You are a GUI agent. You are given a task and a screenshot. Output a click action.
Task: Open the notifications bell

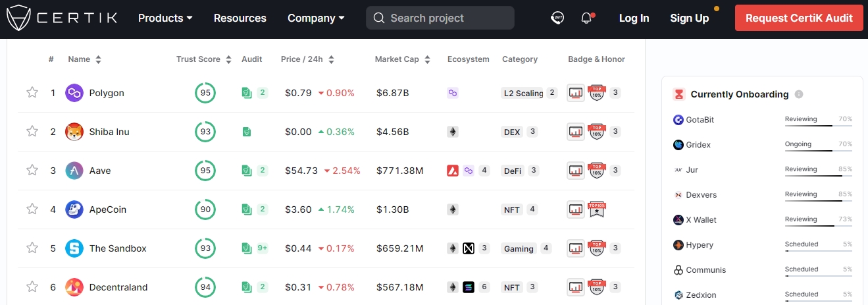pyautogui.click(x=586, y=18)
